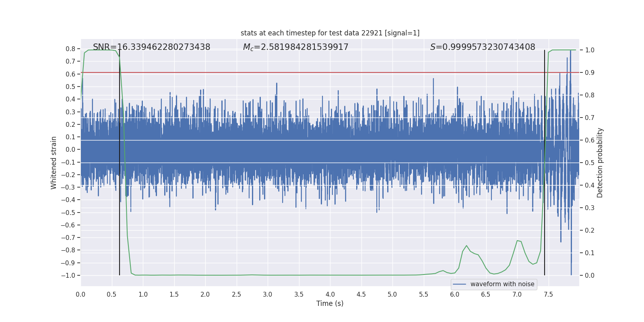
Task: Select the SNR value annotation text
Action: (x=151, y=47)
